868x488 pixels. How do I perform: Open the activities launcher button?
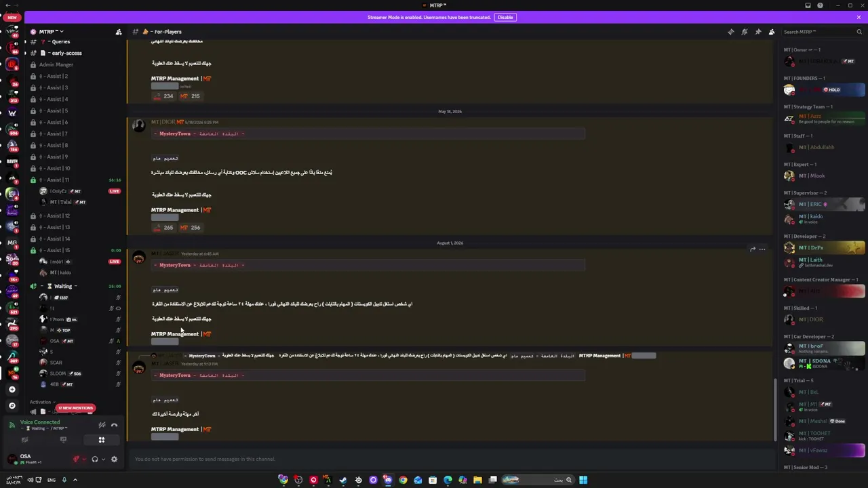tap(102, 440)
